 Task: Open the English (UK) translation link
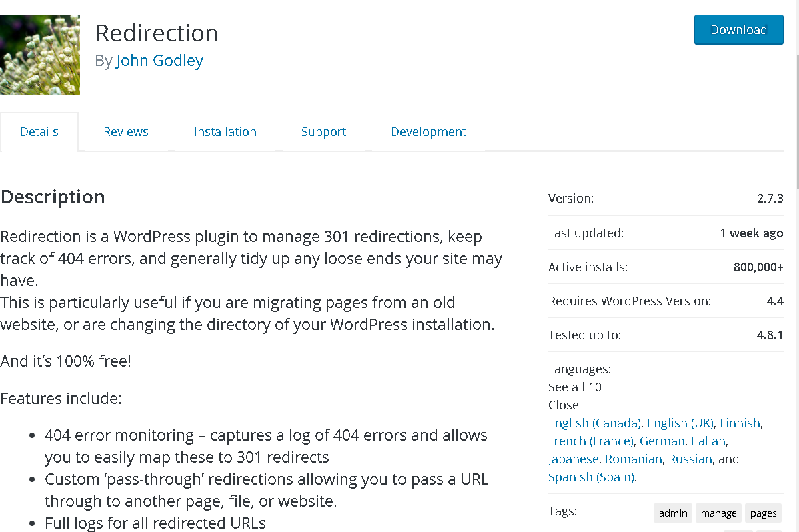point(680,423)
